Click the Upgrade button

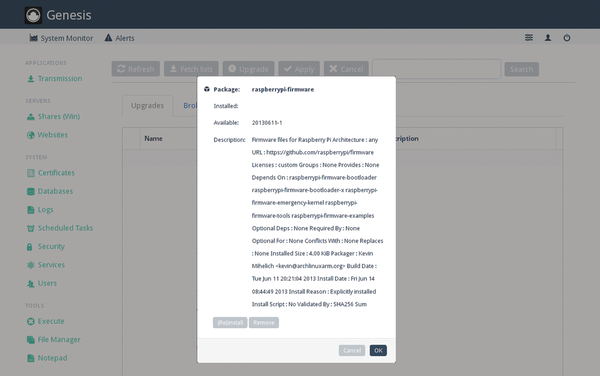point(248,69)
